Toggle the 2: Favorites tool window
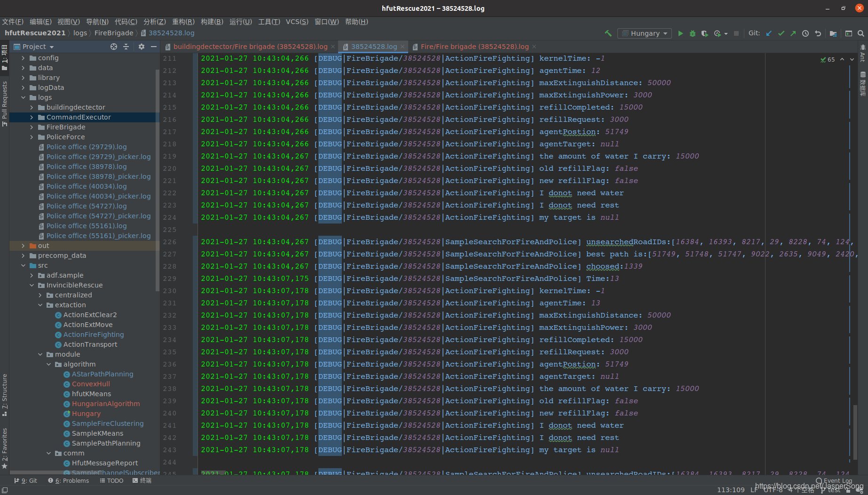Viewport: 868px width, 495px height. (5, 448)
